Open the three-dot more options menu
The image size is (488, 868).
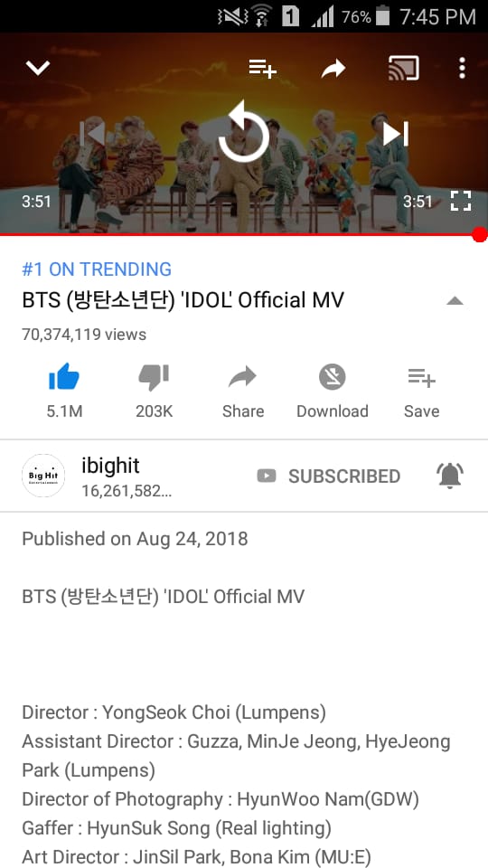click(x=462, y=68)
